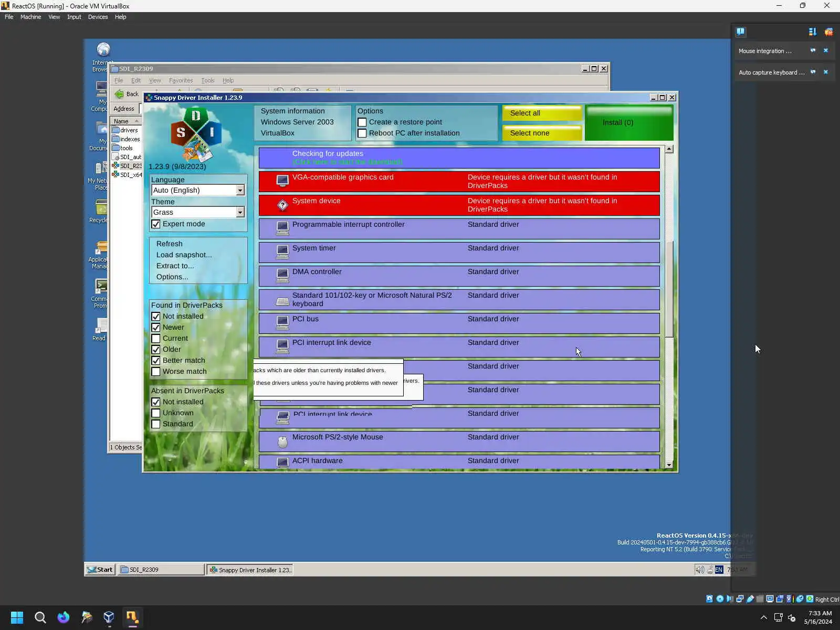Click the ACPI hardware device icon

pyautogui.click(x=282, y=463)
